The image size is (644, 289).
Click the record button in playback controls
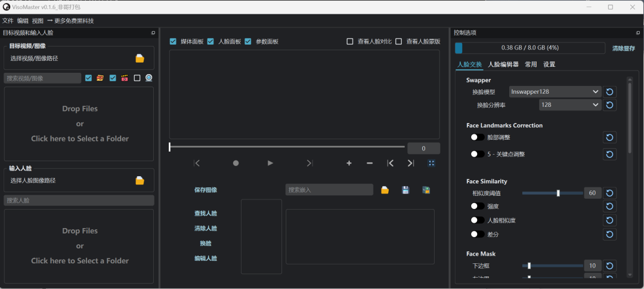[x=236, y=163]
